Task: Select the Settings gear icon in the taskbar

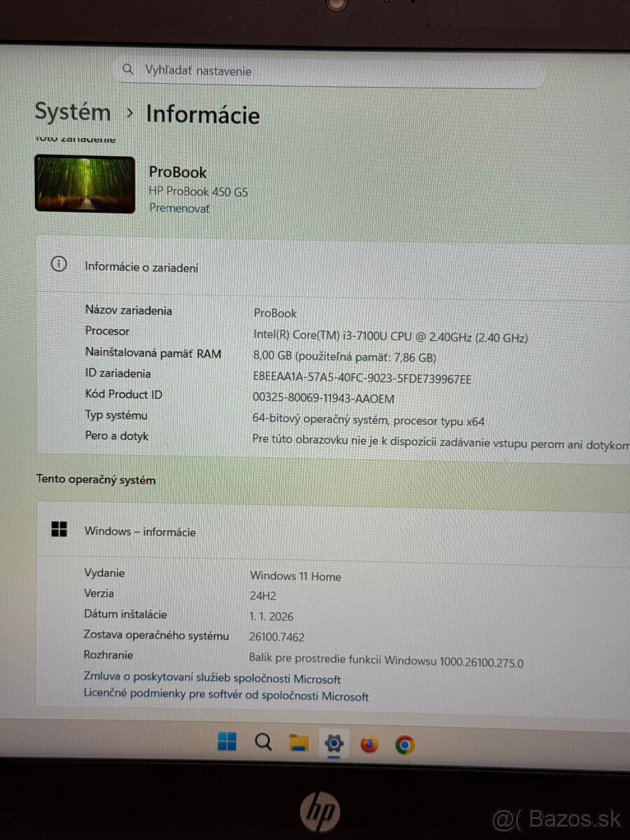Action: (334, 743)
